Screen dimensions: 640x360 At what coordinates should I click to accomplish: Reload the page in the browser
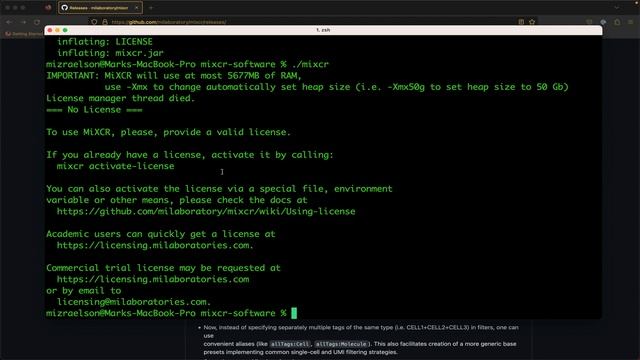[x=37, y=22]
